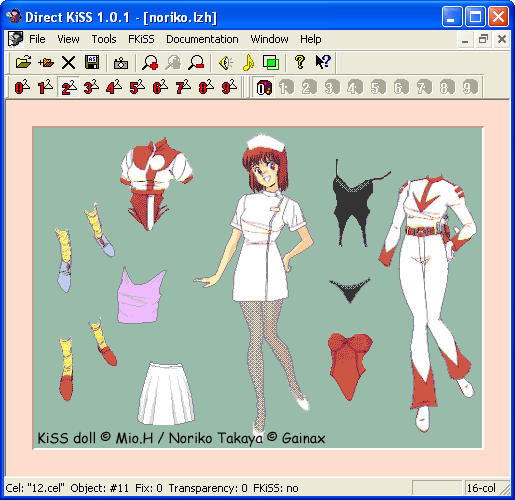
Task: Open the Documentation menu
Action: (202, 39)
